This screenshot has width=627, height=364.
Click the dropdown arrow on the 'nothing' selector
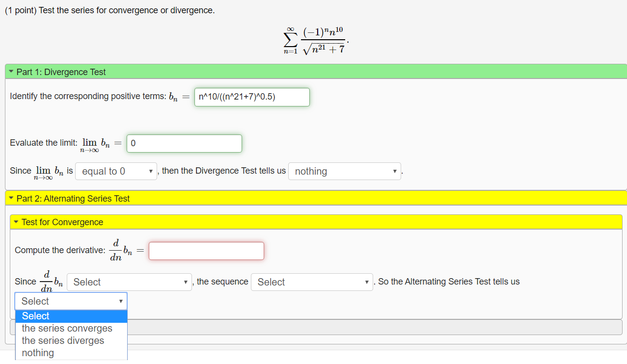coord(395,171)
